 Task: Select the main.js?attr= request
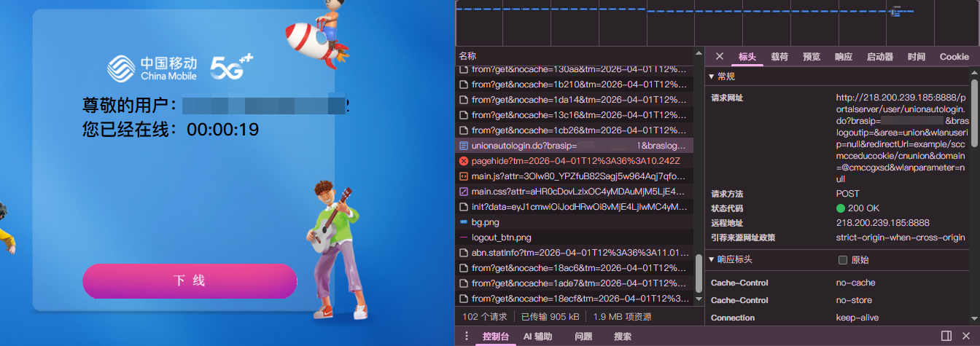tap(576, 176)
